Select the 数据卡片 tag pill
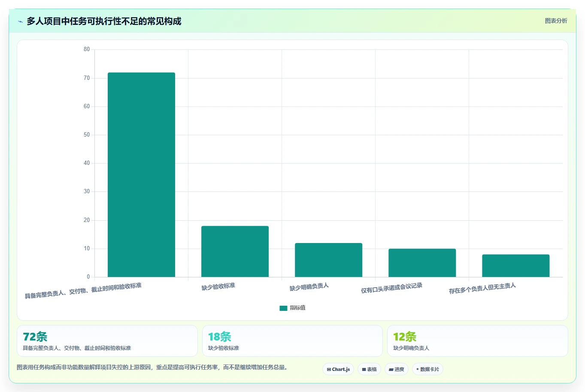This screenshot has height=392, width=585. [x=427, y=369]
